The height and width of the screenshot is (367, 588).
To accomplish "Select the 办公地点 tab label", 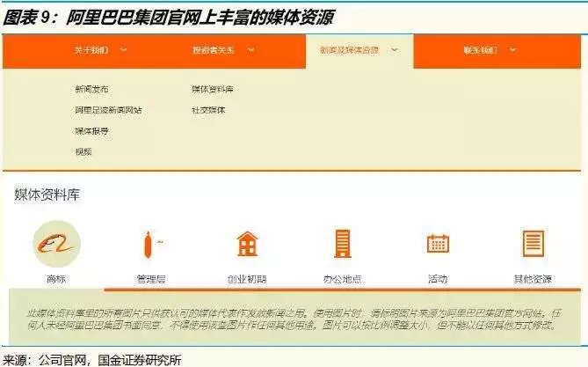I will click(342, 279).
